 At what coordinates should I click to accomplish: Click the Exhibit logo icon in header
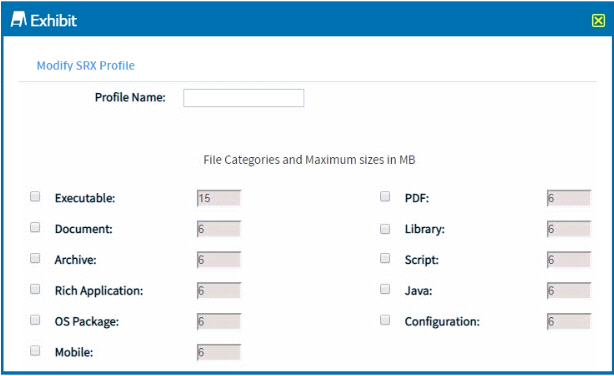[x=18, y=20]
